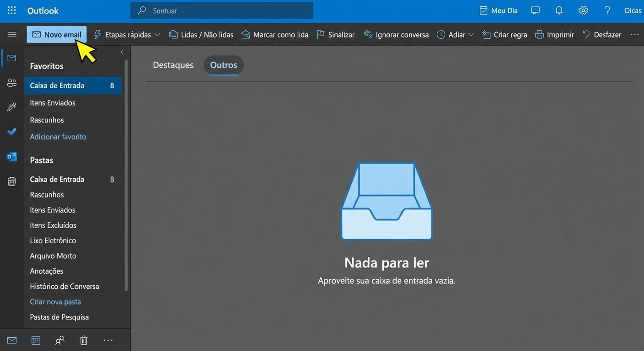This screenshot has width=644, height=351.
Task: Select the To Do checkmark icon
Action: (11, 132)
